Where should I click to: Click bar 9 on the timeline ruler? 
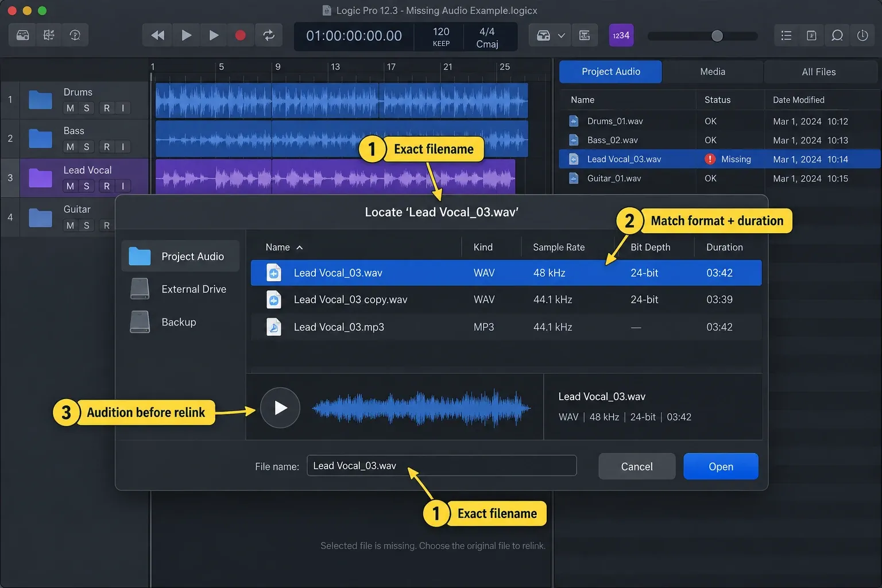point(278,67)
